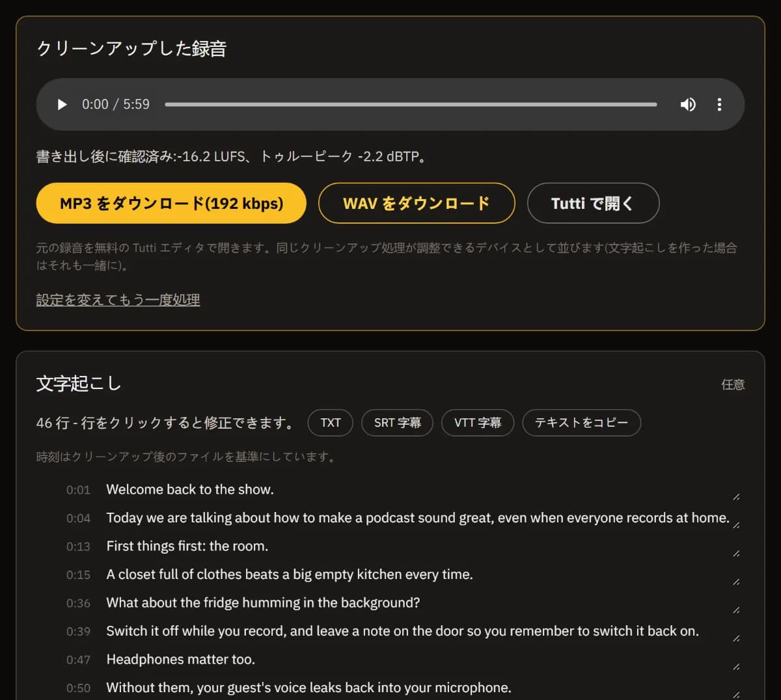Click timestamp 0:50
The width and height of the screenshot is (781, 700).
pyautogui.click(x=78, y=688)
